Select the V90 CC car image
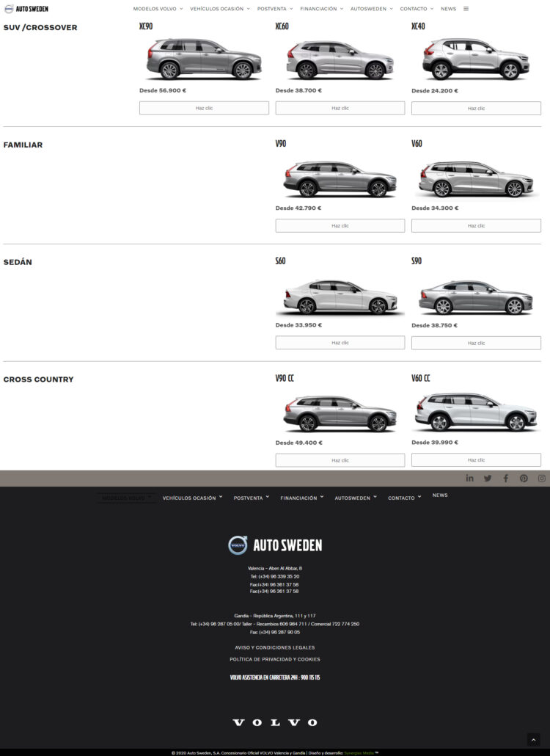 pos(340,414)
